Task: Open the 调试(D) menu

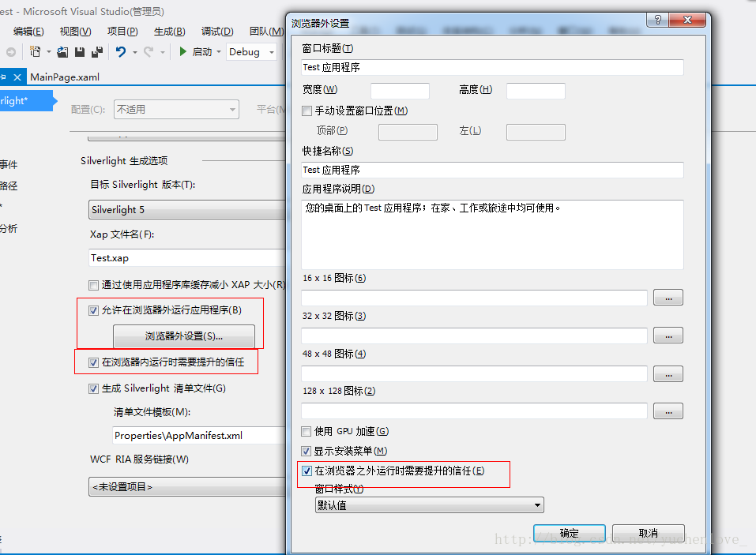Action: [217, 32]
